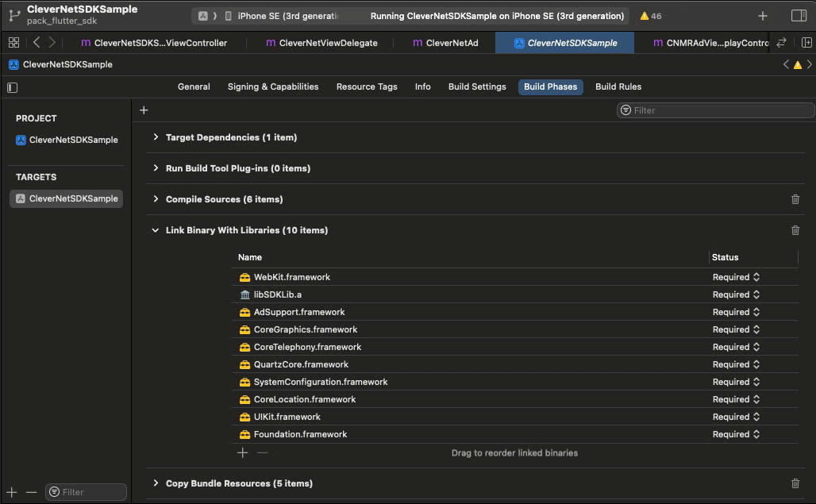Change UIKit.framework Required status
This screenshot has height=504, width=816.
[x=736, y=417]
